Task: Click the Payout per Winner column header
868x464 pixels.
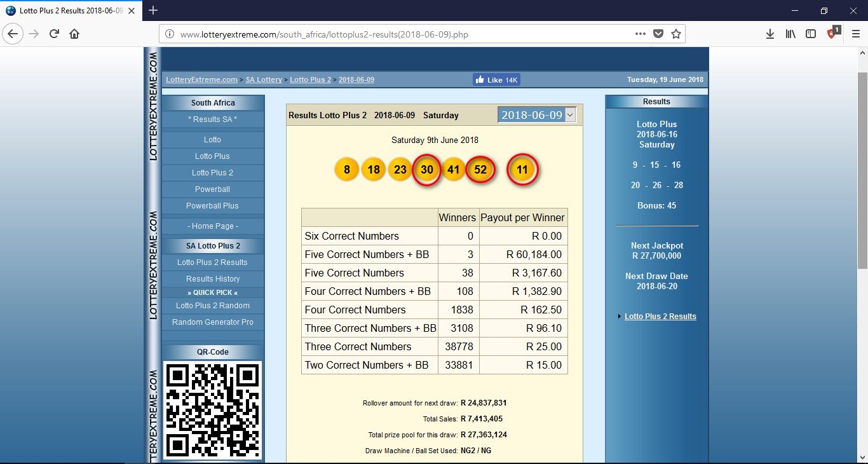Action: click(523, 217)
